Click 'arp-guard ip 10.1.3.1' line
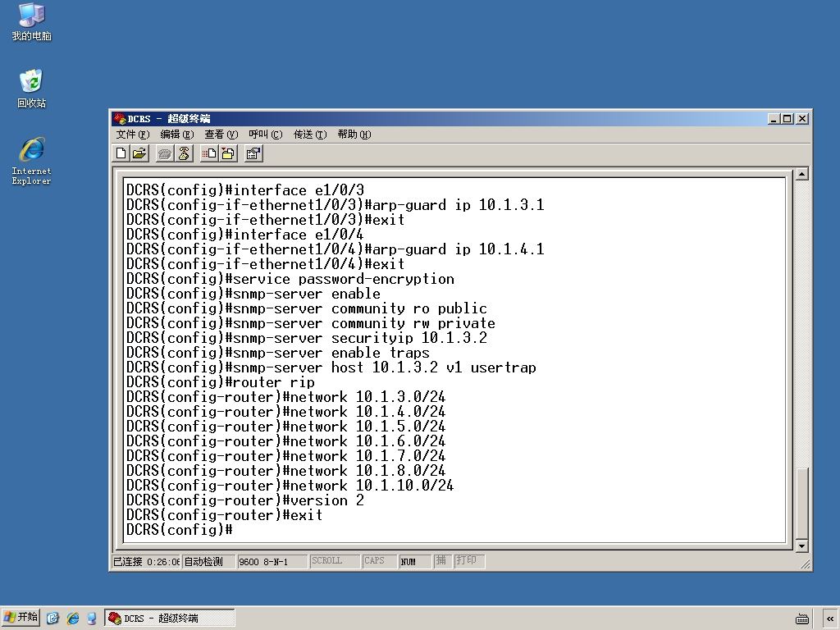The image size is (840, 630). tap(336, 205)
